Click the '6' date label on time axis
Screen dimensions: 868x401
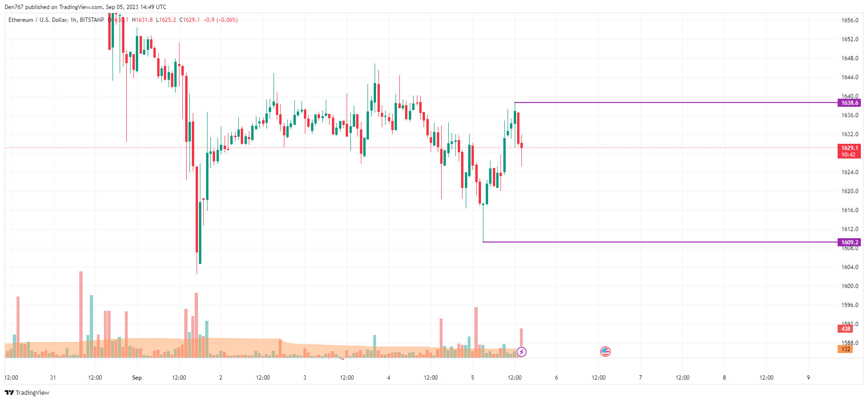click(557, 378)
